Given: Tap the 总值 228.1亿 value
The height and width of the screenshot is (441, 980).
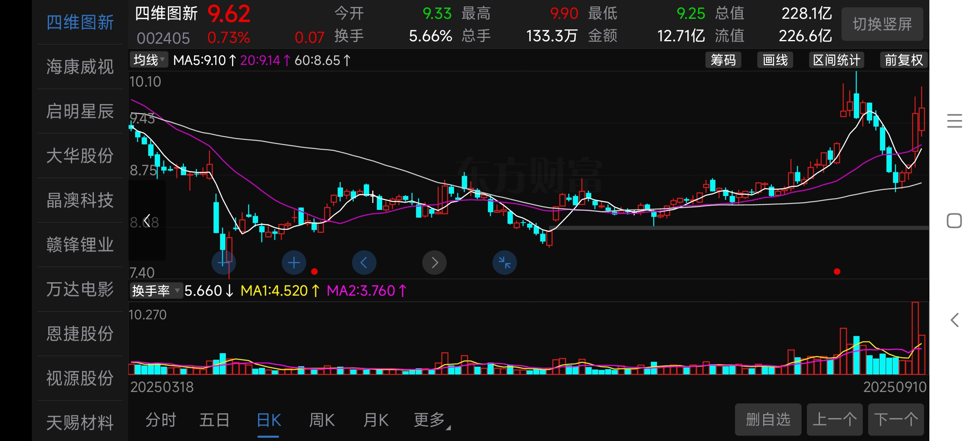Looking at the screenshot, I should click(806, 13).
